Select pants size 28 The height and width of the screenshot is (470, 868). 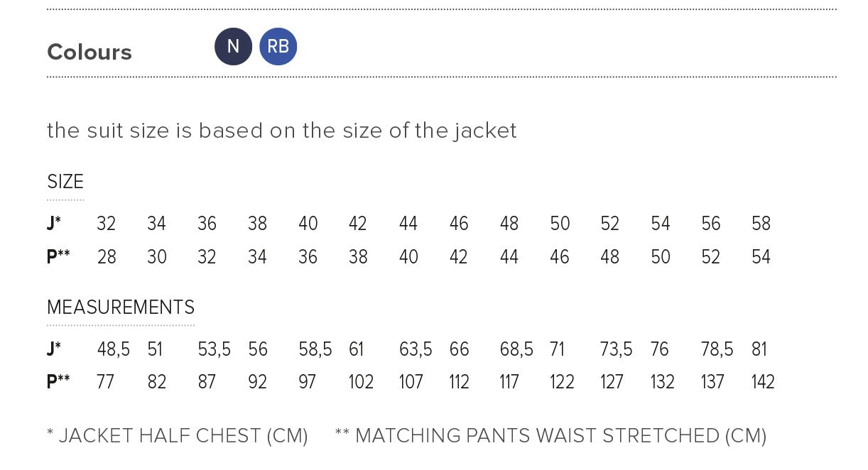107,256
